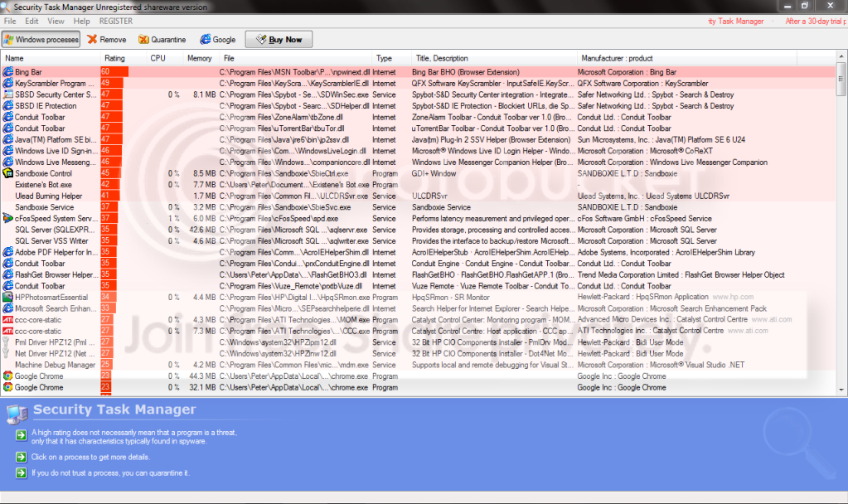Click the Windows Live Messenger Companion icon
Viewport: 848px width, 504px height.
pyautogui.click(x=8, y=162)
